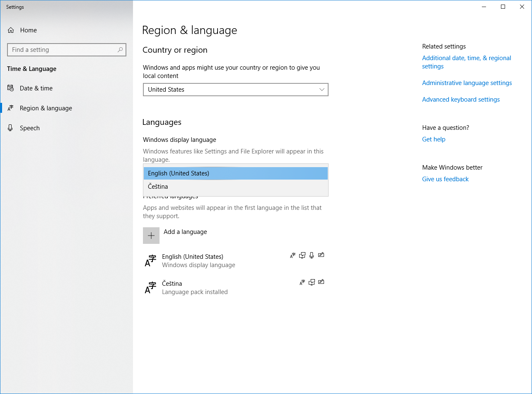This screenshot has width=532, height=394.
Task: Click the Region & language sidebar icon
Action: click(x=10, y=108)
